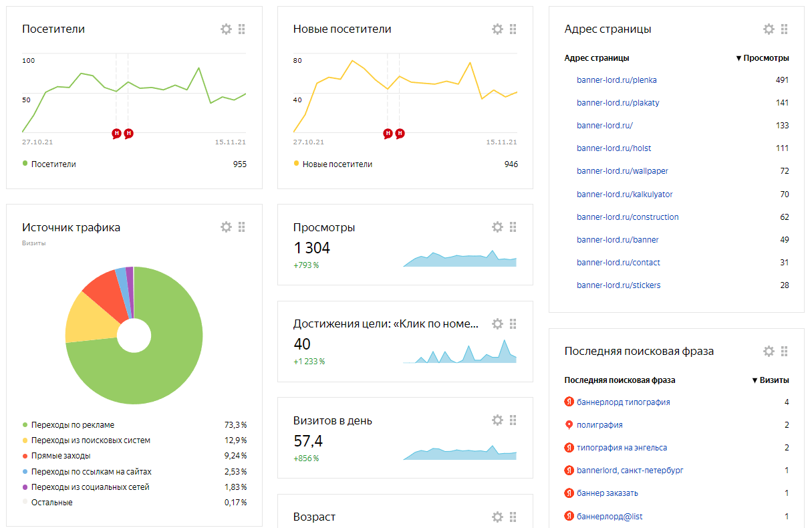This screenshot has width=812, height=528.
Task: Click gear icon on Адрес страницы widget
Action: tap(769, 29)
